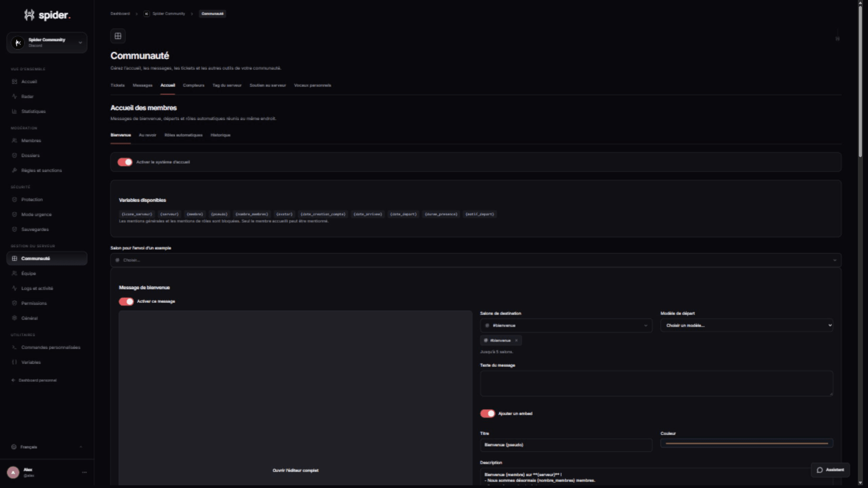Open Statistiques in the sidebar
Screen dimensions: 868x488
(x=47, y=111)
